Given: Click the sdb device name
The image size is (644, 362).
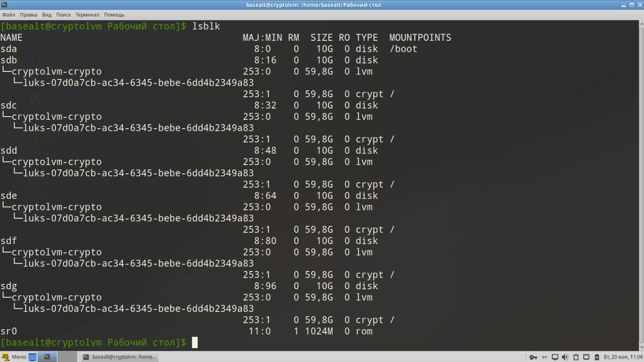Looking at the screenshot, I should tap(9, 60).
